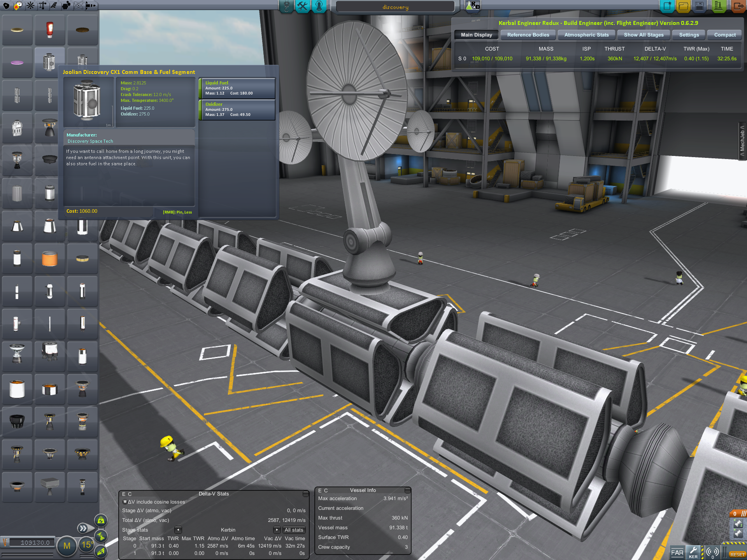
Task: Pick the orange fuel tank part
Action: point(49,259)
